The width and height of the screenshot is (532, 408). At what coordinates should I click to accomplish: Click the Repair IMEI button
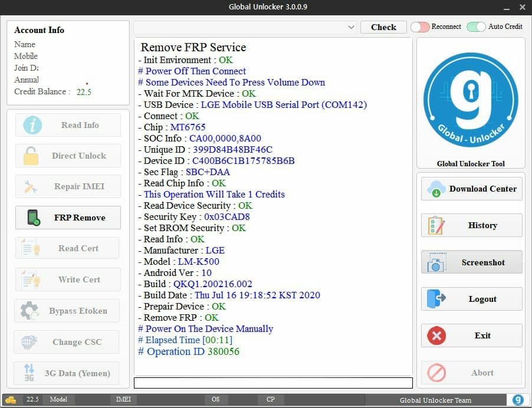(67, 187)
